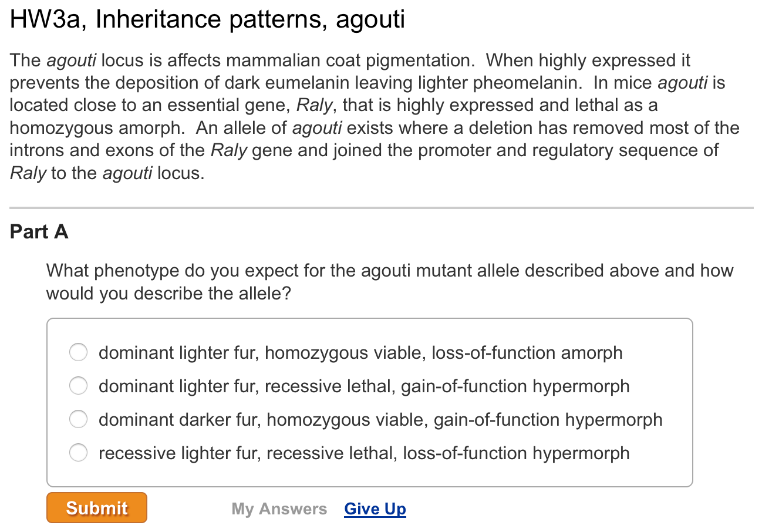Pick the 'recessive lighter fur, recessive lethal' choice
This screenshot has height=532, width=762.
click(x=78, y=453)
